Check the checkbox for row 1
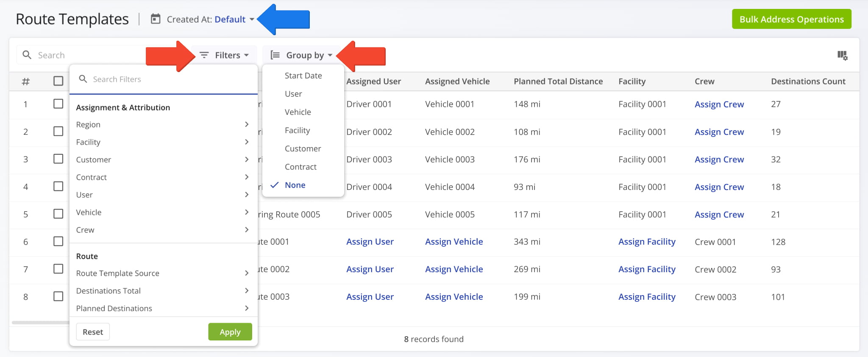This screenshot has height=357, width=868. (58, 104)
